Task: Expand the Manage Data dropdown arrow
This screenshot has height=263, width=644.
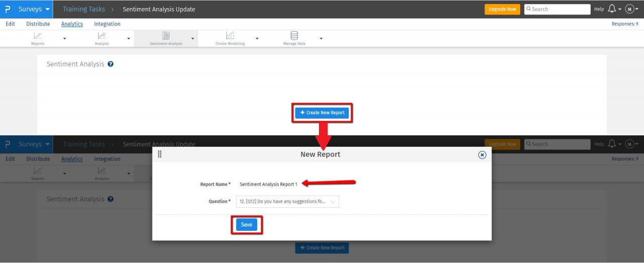Action: [321, 39]
